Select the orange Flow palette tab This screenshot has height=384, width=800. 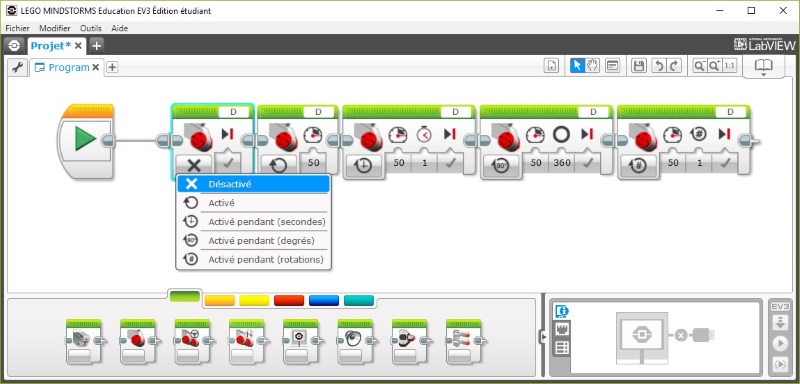click(x=219, y=300)
